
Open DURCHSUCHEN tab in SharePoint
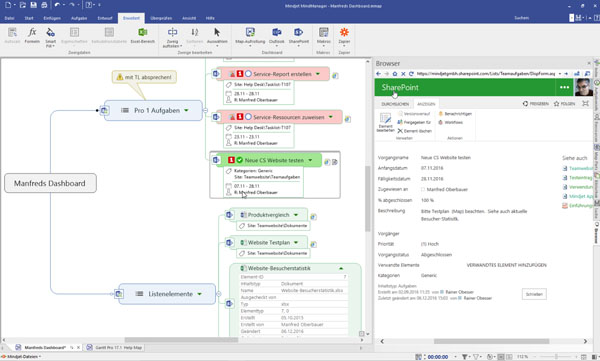[x=395, y=104]
